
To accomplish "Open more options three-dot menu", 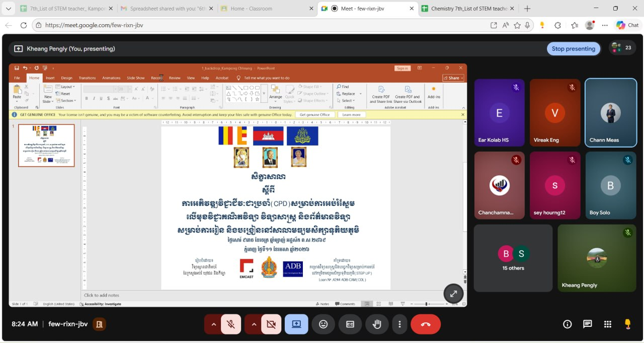I will click(399, 324).
